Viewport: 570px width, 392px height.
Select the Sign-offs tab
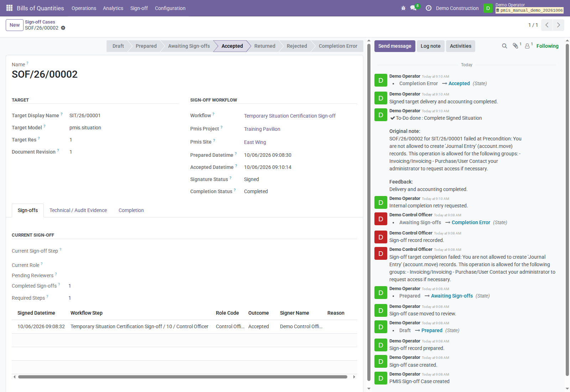click(28, 210)
